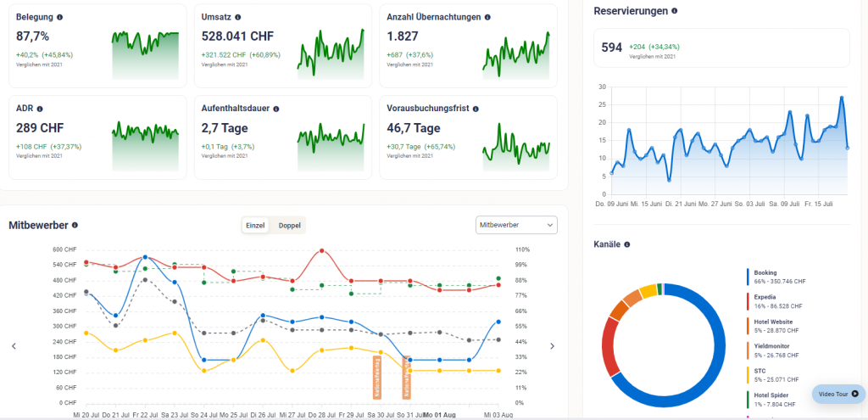Click info icon beside Anzahl Übernachtungen
This screenshot has height=420, width=868.
(487, 17)
